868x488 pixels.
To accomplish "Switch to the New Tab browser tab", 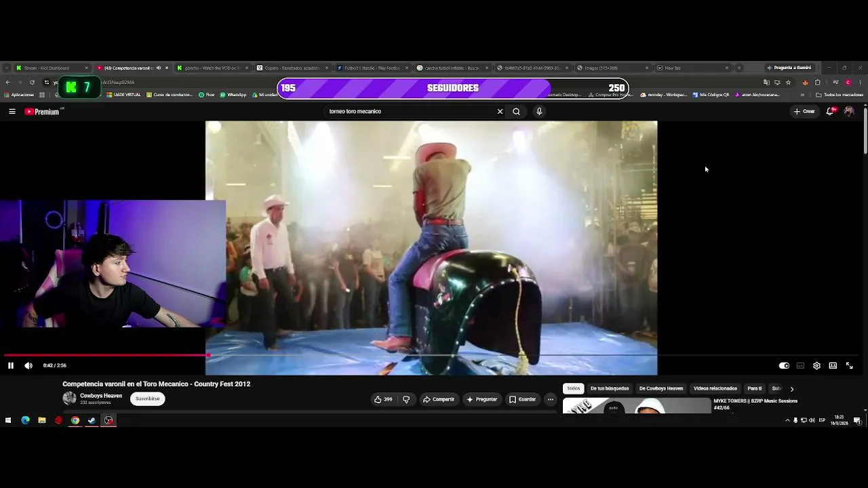I will (692, 68).
